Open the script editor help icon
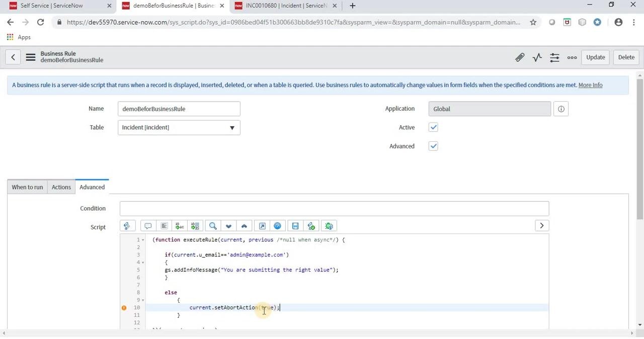The height and width of the screenshot is (339, 644). coord(278,226)
